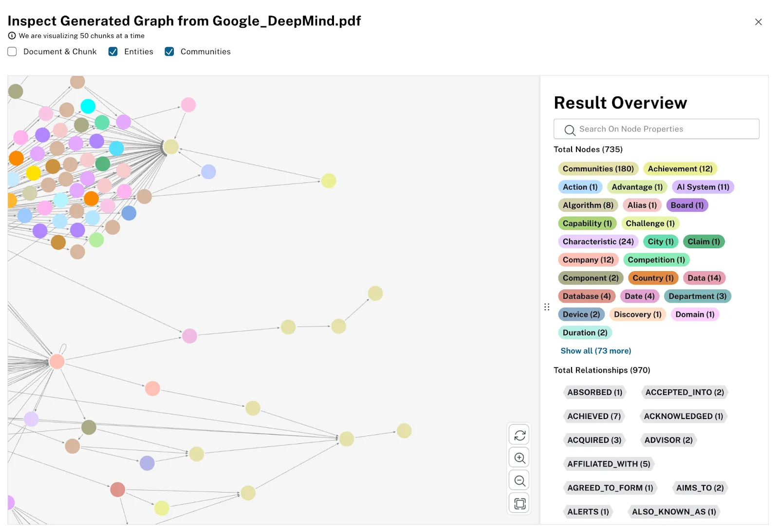
Task: Click the Search On Node Properties field
Action: point(656,129)
